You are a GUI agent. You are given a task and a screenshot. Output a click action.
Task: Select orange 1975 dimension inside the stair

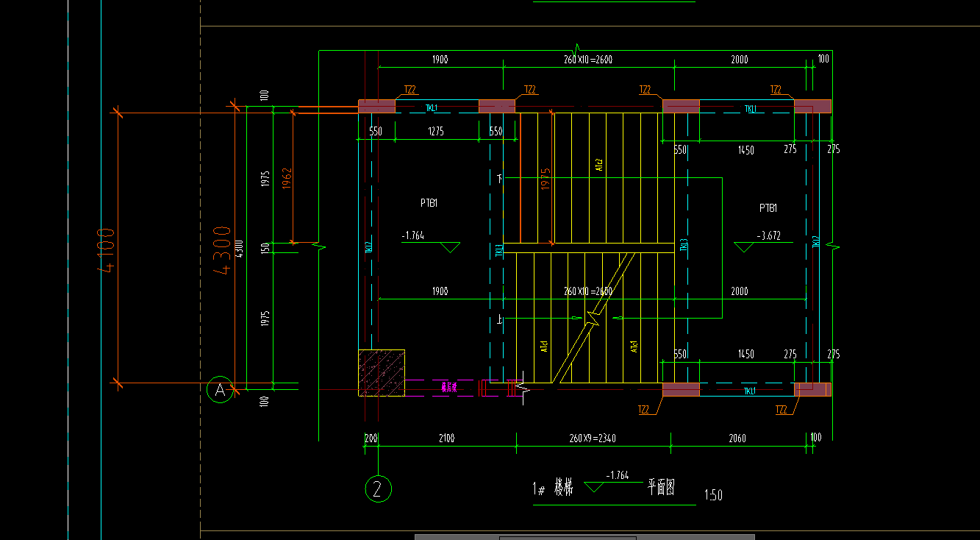(x=546, y=180)
